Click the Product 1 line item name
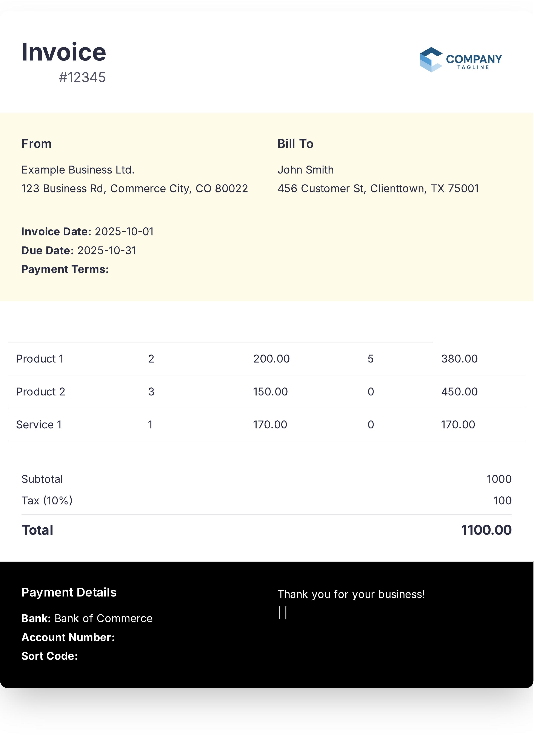The height and width of the screenshot is (756, 534). tap(40, 359)
